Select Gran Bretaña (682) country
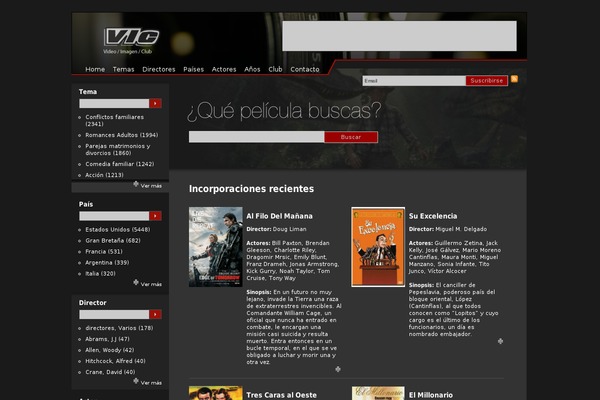The height and width of the screenshot is (400, 600). coord(113,241)
